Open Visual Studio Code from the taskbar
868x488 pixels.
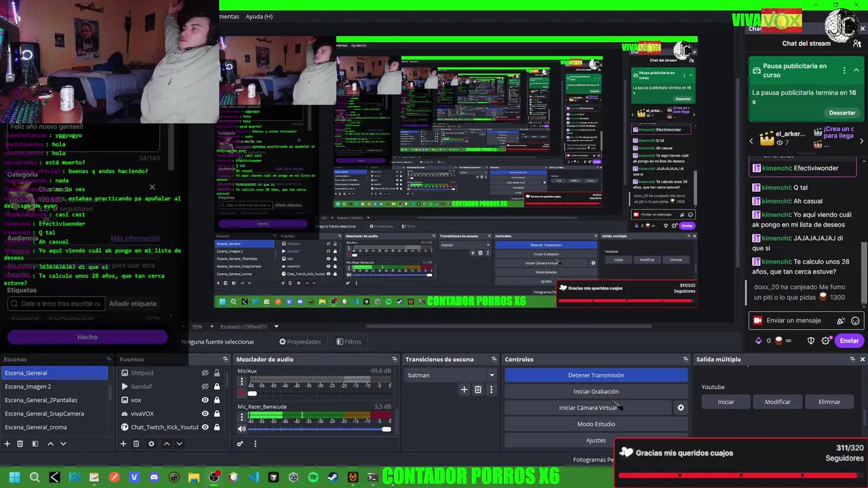254,477
